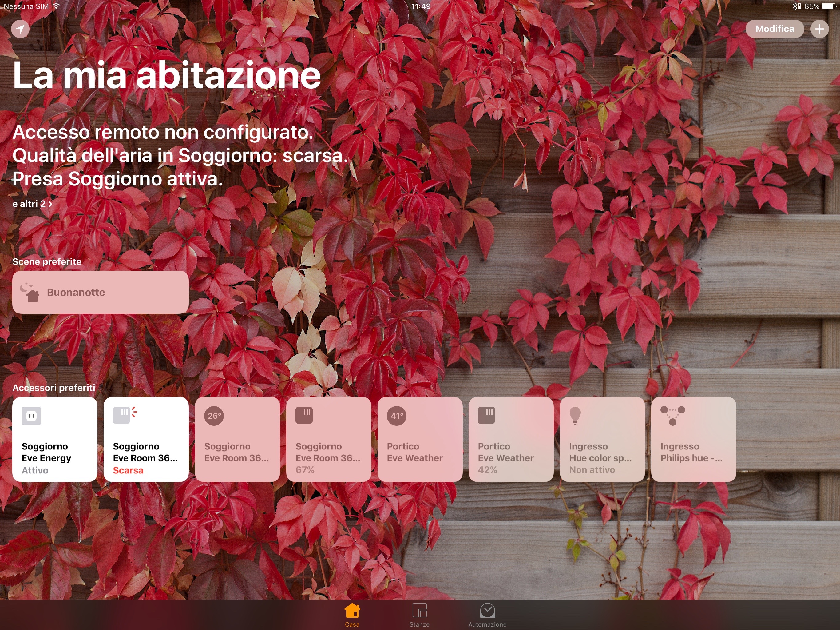Tap the location arrow icon
This screenshot has height=630, width=840.
20,29
